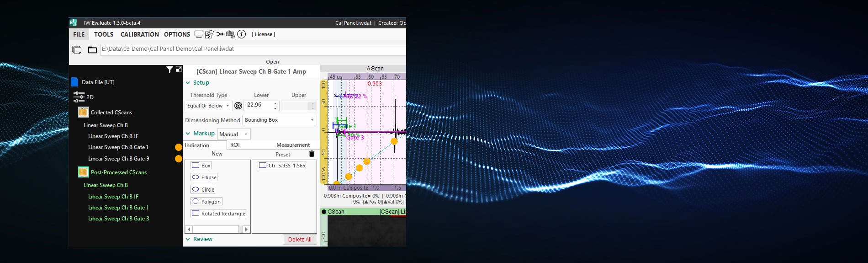This screenshot has width=868, height=263.
Task: Click the target threshold picker icon
Action: (238, 106)
